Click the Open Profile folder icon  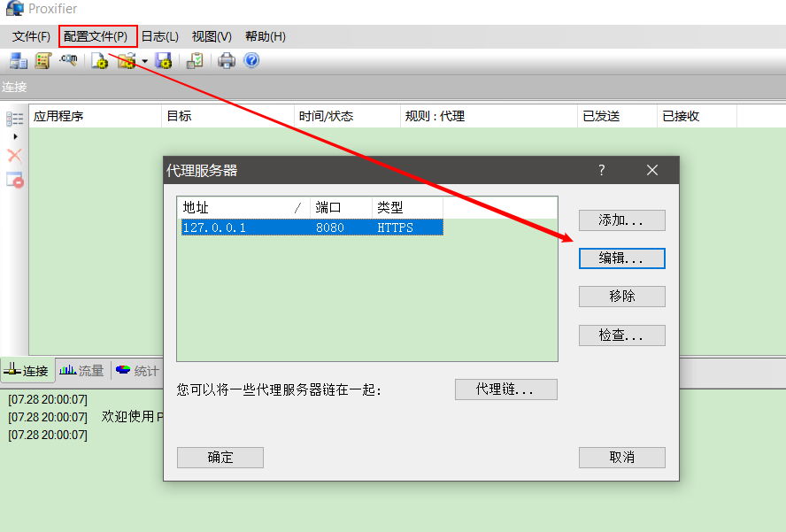pyautogui.click(x=127, y=61)
